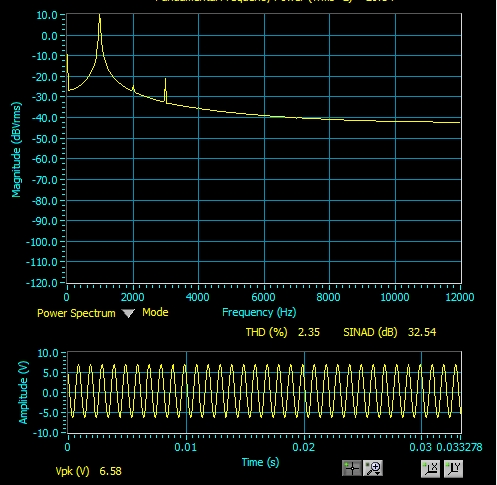Activate the graph cursor crosshair tool
Screen dimensions: 497x485
[352, 468]
